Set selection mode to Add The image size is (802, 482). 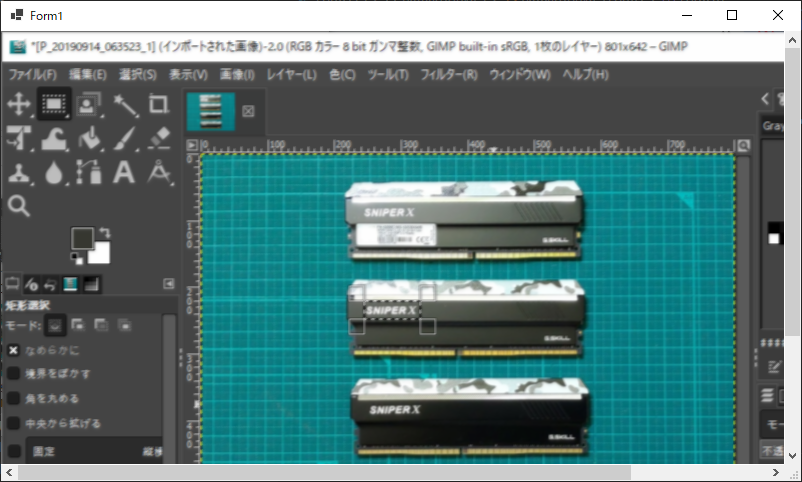tap(78, 324)
